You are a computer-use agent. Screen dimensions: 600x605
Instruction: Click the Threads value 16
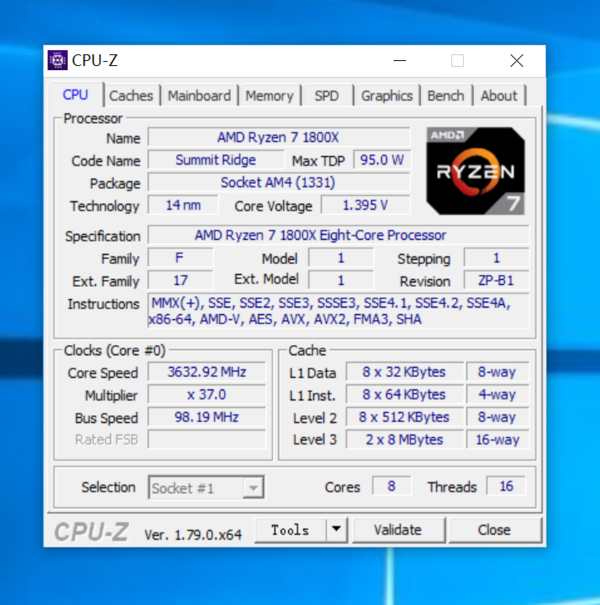pos(506,486)
